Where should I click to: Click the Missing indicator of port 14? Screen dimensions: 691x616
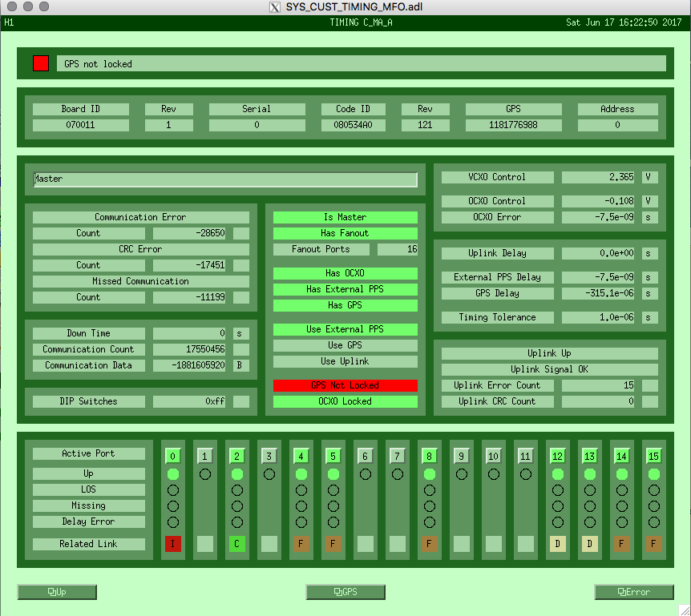click(622, 506)
